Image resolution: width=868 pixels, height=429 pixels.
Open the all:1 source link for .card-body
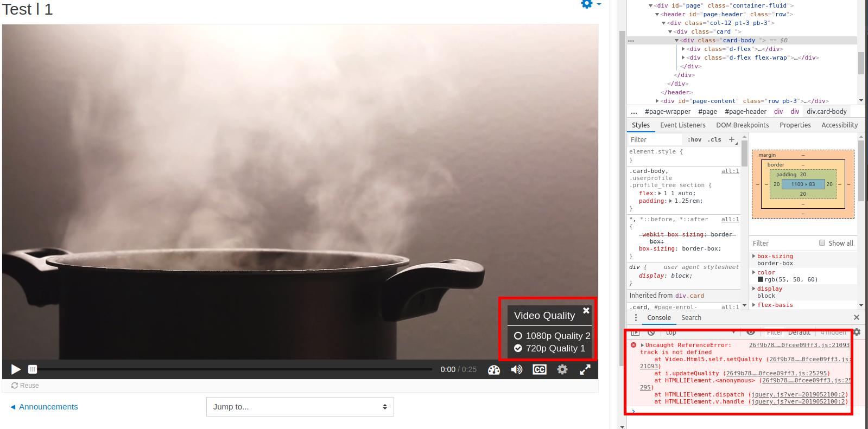point(730,171)
